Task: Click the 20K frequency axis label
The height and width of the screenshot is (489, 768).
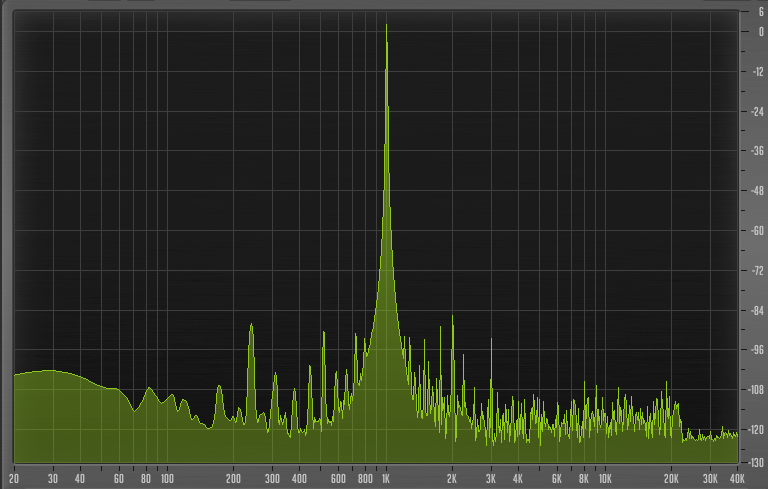Action: 671,479
